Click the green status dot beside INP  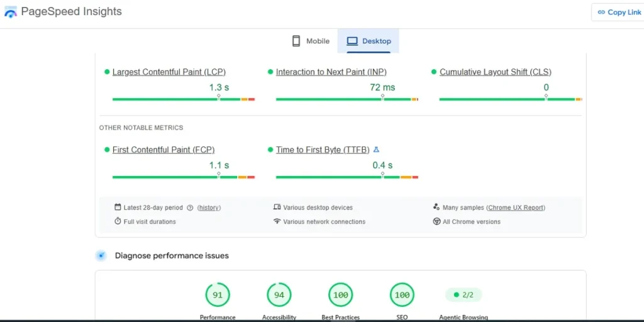point(270,72)
